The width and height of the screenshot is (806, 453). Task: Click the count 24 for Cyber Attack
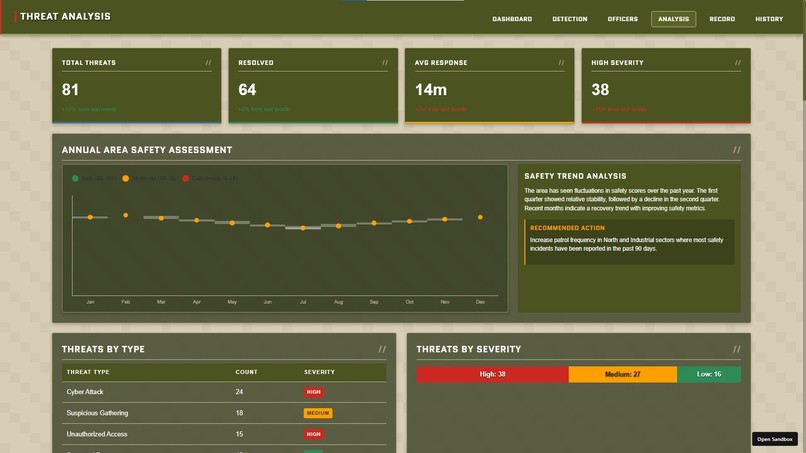click(x=239, y=392)
